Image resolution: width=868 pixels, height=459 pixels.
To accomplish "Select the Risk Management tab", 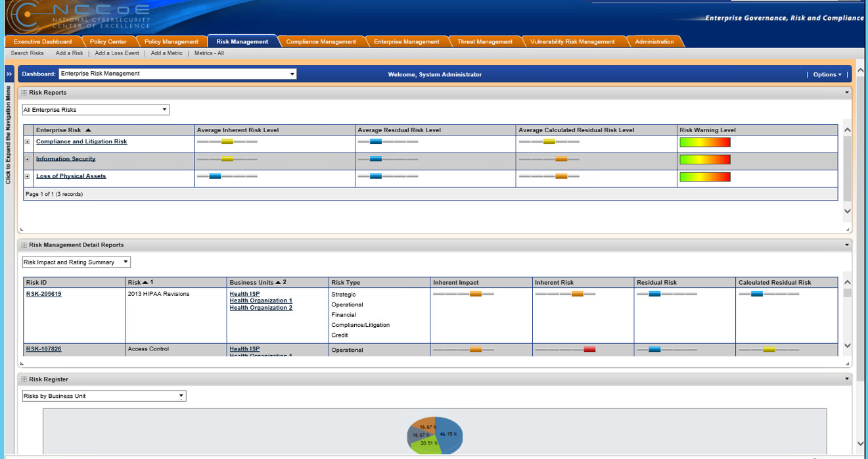I will tap(242, 41).
